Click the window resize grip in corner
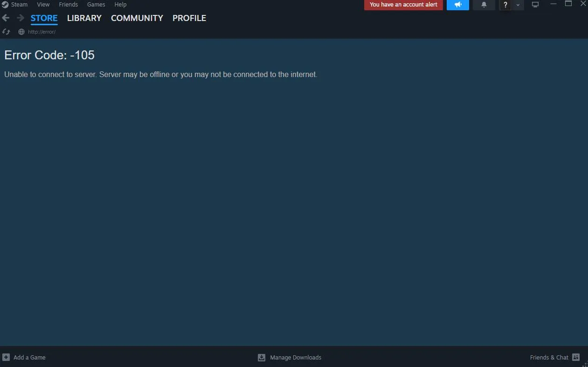 point(585,364)
